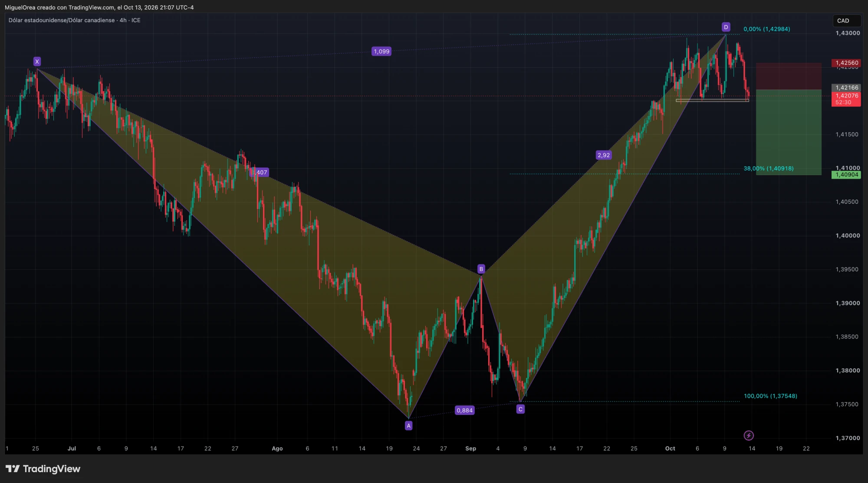Click the white support rectangle below the October candles

click(x=712, y=101)
